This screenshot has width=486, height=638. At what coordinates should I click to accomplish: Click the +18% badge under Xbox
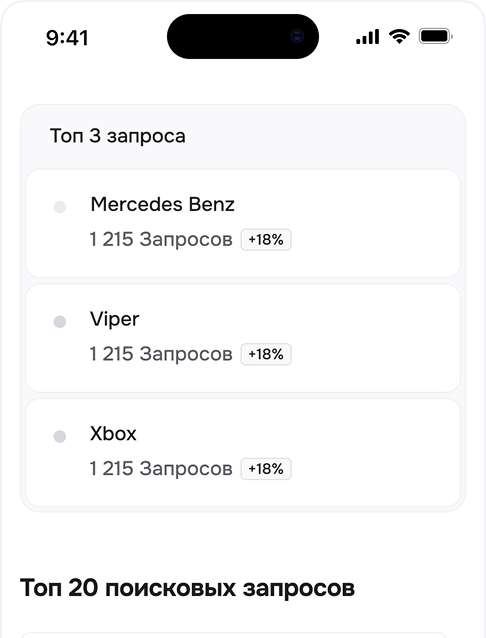tap(266, 469)
